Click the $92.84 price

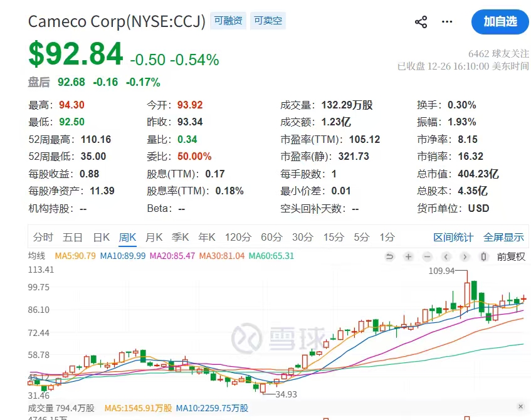pos(76,53)
